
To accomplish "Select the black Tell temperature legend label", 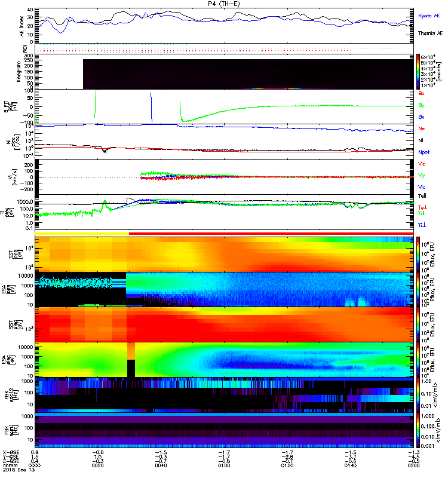I will click(x=422, y=196).
